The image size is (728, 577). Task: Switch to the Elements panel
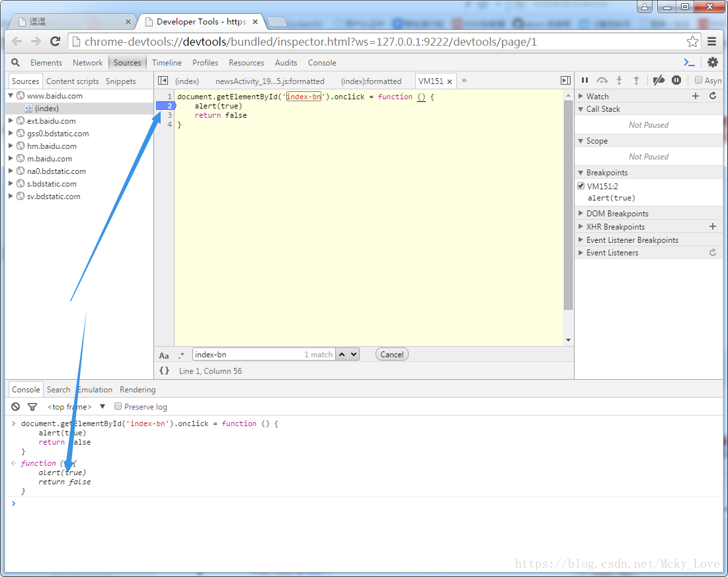pos(46,62)
